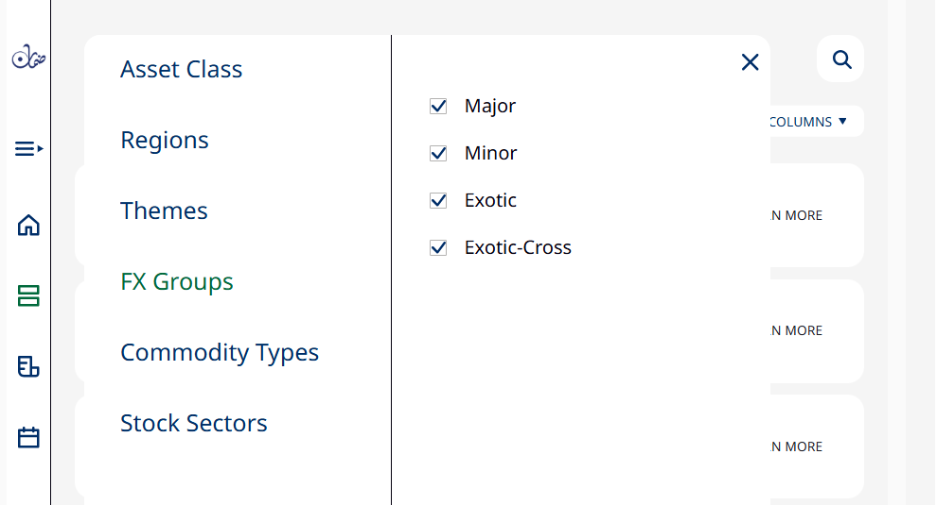Viewport: 936px width, 505px height.
Task: Open the green stacked-rows list icon
Action: (28, 295)
